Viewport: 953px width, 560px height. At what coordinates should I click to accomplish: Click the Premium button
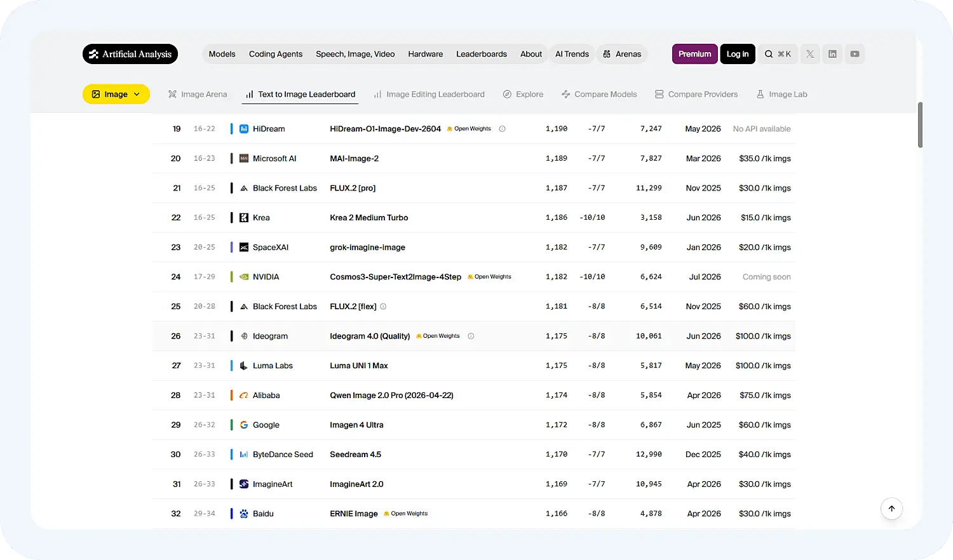[695, 54]
